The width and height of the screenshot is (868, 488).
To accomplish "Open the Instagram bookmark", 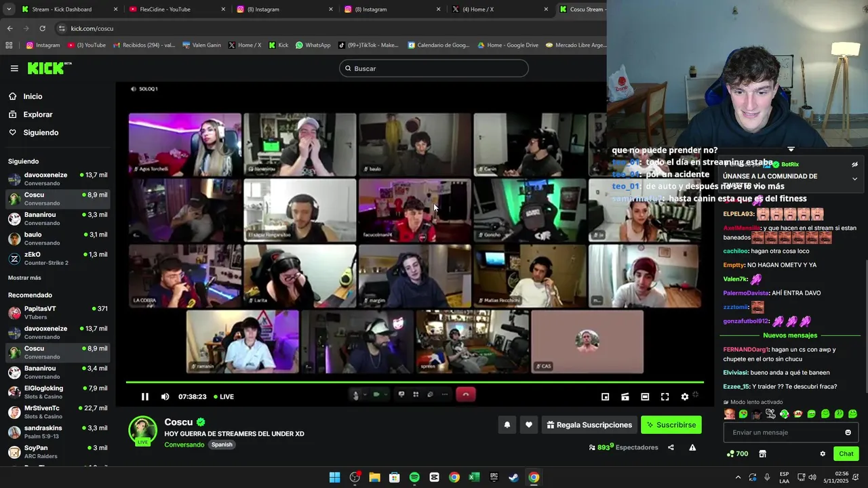I will pyautogui.click(x=43, y=45).
